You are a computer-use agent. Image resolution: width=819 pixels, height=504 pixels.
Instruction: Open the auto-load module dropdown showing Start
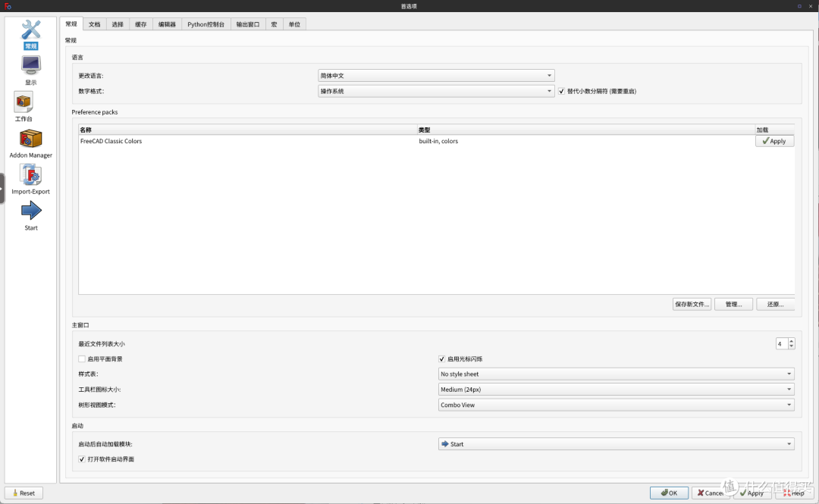click(617, 444)
